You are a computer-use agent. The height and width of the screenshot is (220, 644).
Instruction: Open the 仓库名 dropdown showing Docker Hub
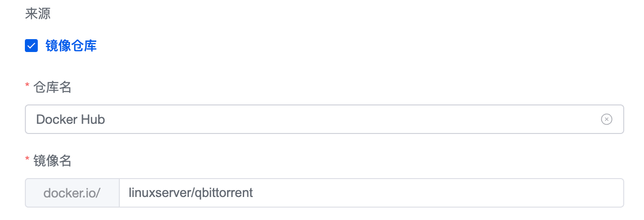point(313,119)
